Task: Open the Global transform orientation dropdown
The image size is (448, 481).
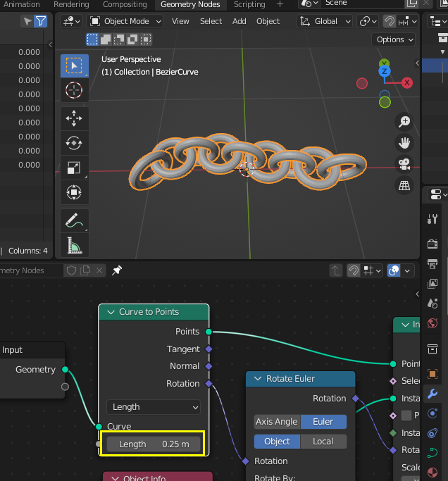Action: tap(325, 21)
